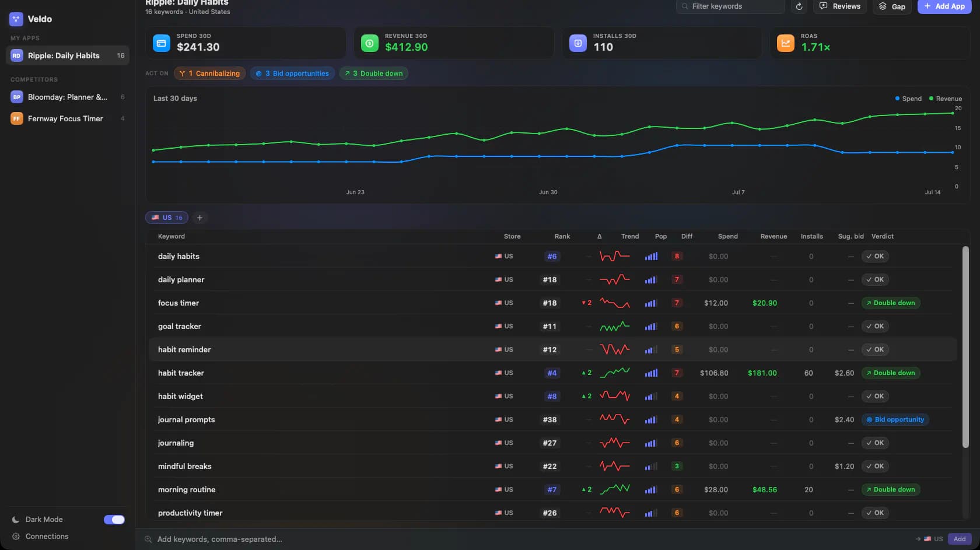Click the plus icon beside US tab
980x550 pixels.
(x=199, y=218)
